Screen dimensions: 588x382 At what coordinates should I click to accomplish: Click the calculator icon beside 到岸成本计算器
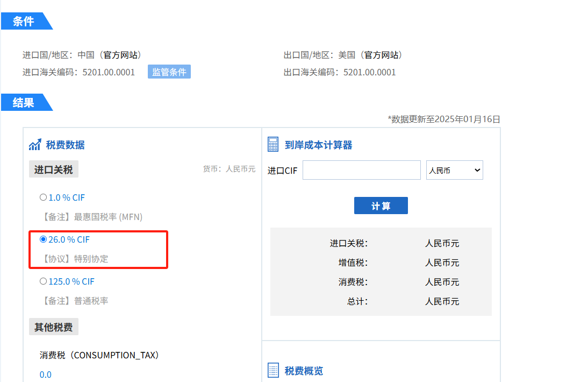point(273,145)
